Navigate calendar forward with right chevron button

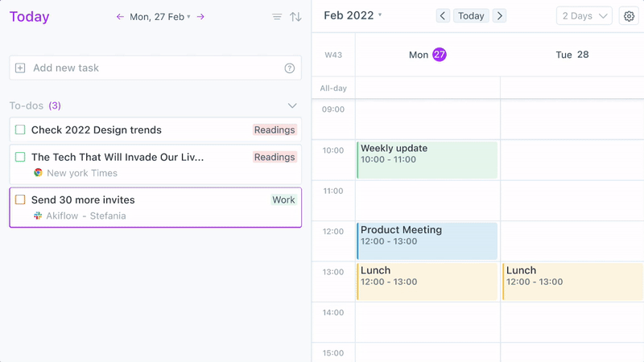click(x=499, y=16)
